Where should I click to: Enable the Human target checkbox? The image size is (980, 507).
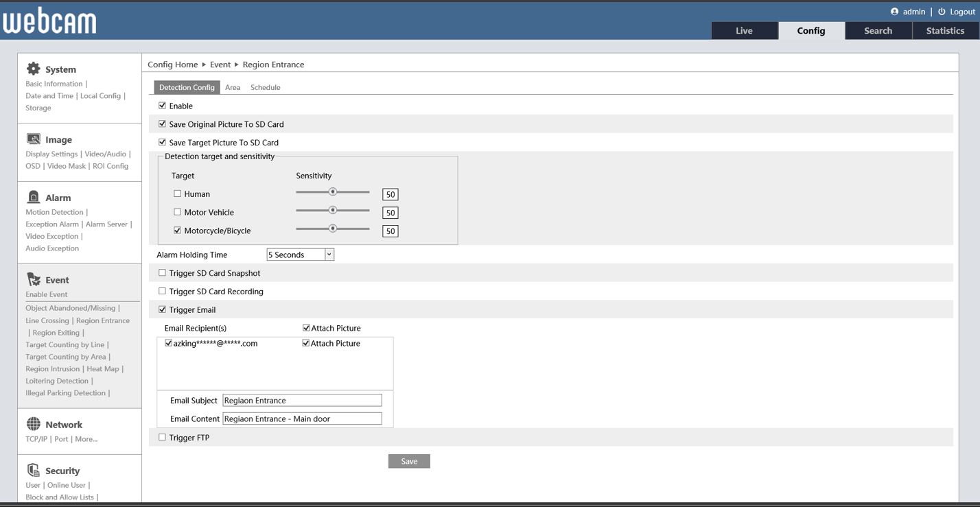(177, 194)
